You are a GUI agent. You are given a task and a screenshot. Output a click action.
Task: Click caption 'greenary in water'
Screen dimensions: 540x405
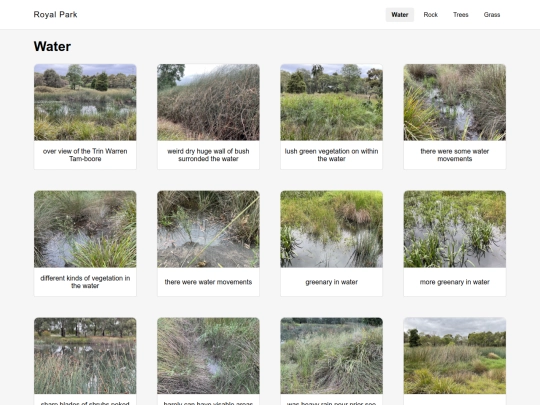point(331,282)
